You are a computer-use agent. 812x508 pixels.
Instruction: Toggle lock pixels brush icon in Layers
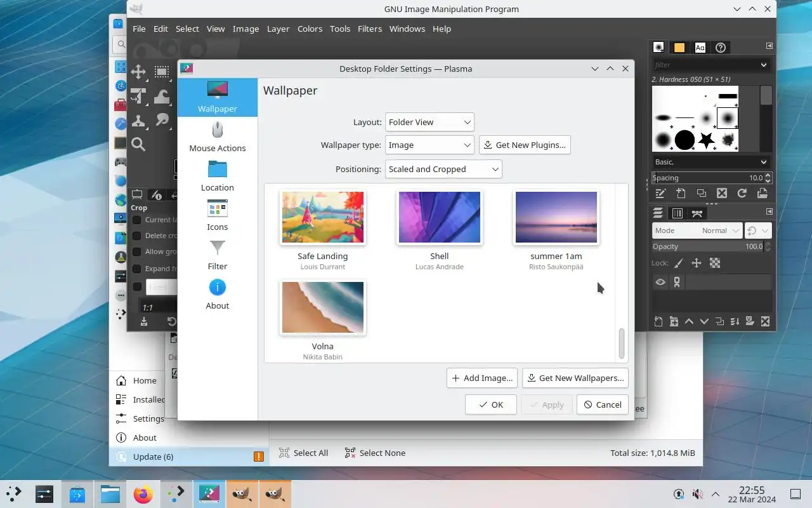pyautogui.click(x=678, y=263)
